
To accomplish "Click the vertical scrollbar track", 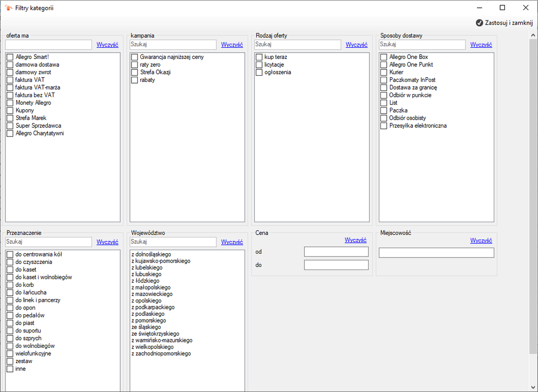I will [533, 369].
